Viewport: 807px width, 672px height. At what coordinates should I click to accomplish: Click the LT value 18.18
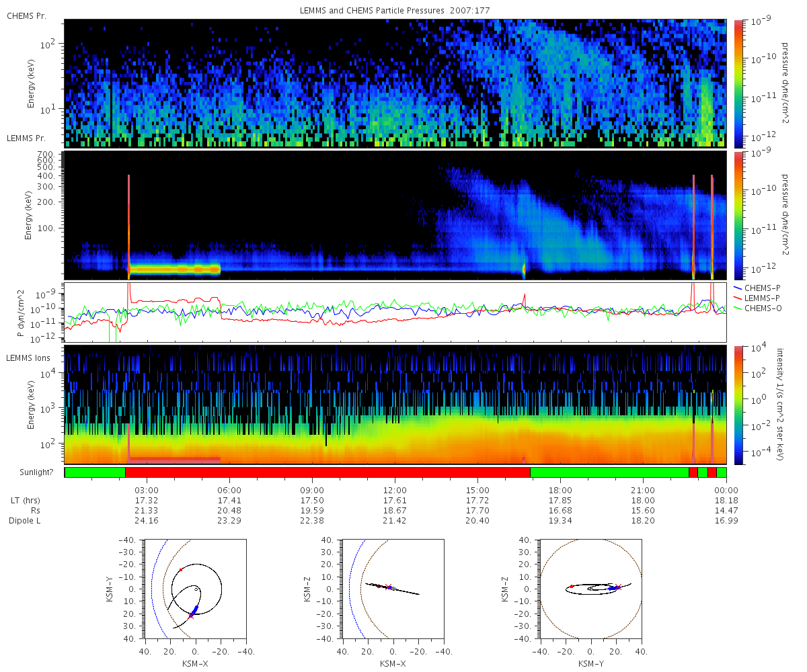726,501
